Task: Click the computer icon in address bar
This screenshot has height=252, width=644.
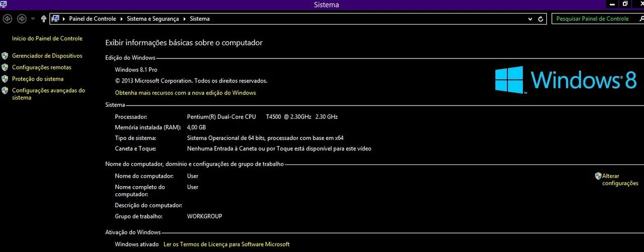Action: 56,19
